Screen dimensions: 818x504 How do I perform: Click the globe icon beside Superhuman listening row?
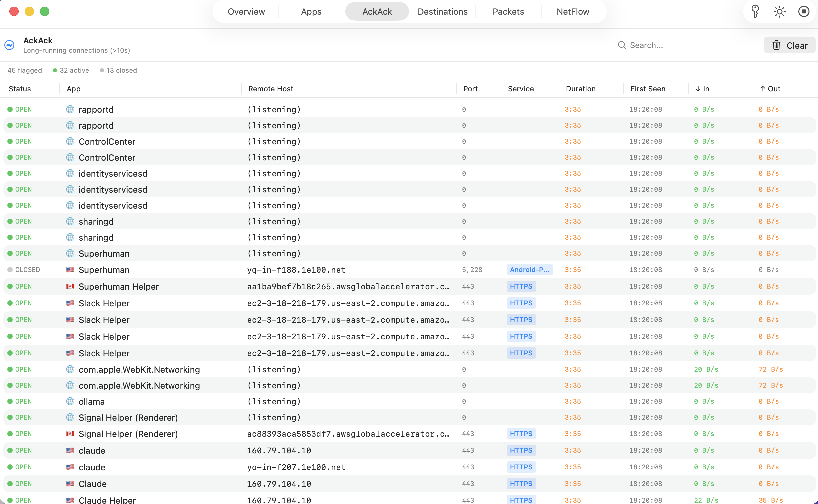(x=70, y=253)
